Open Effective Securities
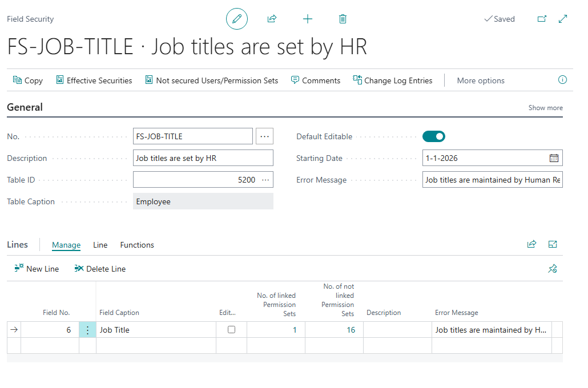This screenshot has width=588, height=388. [94, 80]
